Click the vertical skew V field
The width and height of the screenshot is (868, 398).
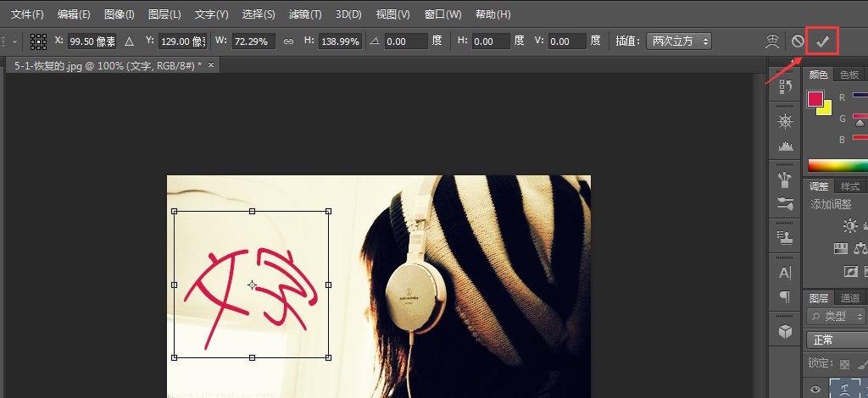tap(567, 41)
